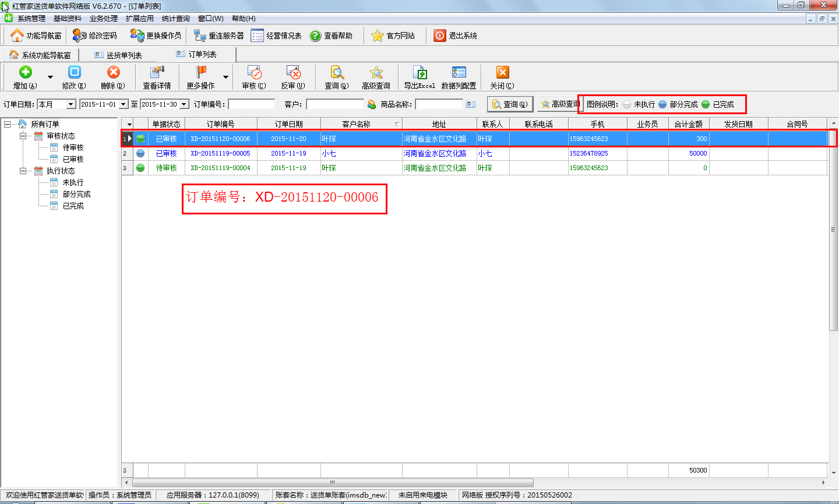Click the red 删除 delete icon

(x=113, y=72)
